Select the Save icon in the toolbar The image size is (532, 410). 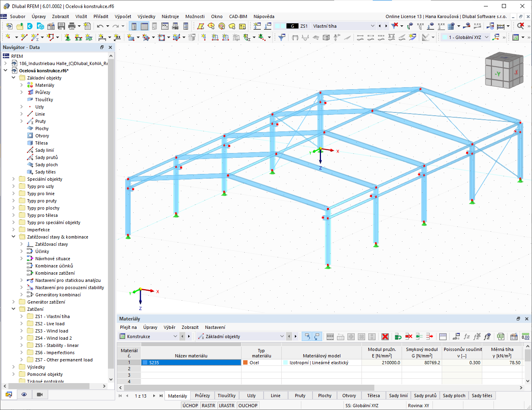coord(61,26)
